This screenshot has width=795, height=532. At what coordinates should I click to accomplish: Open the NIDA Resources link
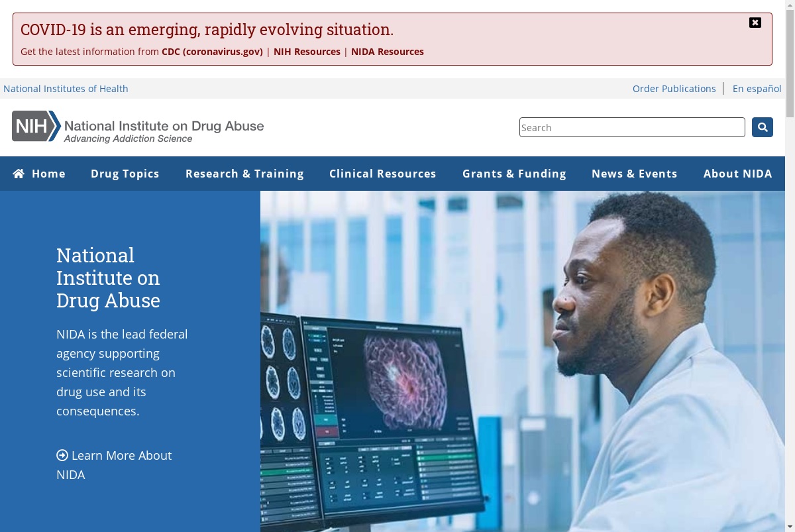(388, 52)
